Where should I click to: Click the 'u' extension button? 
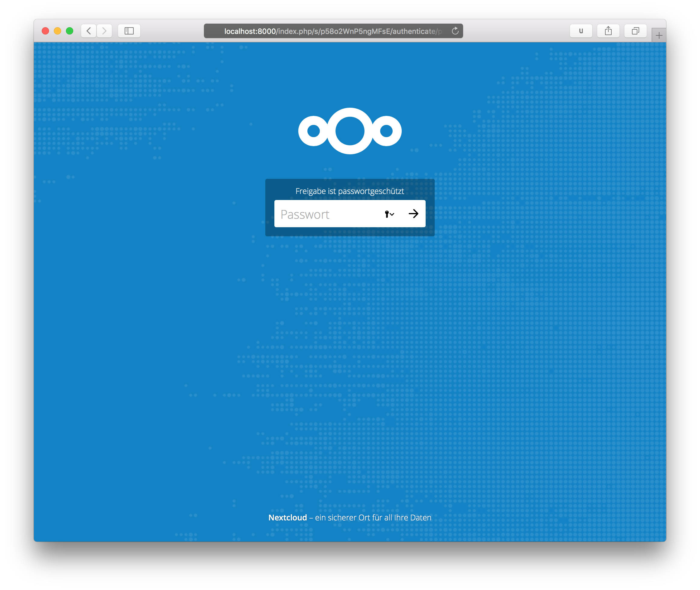[x=581, y=31]
